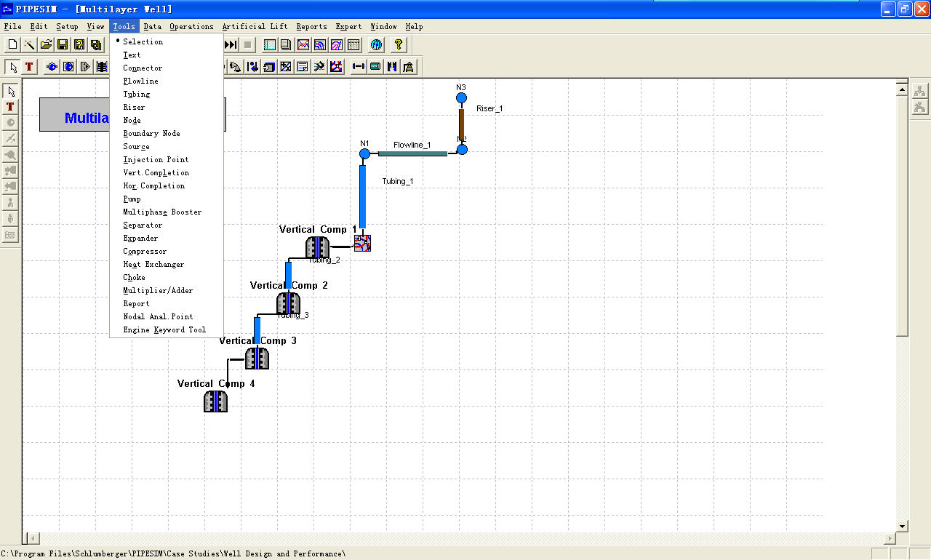Click the horizontal scrollbar right arrow
Screen dimensions: 931x560
[x=890, y=538]
